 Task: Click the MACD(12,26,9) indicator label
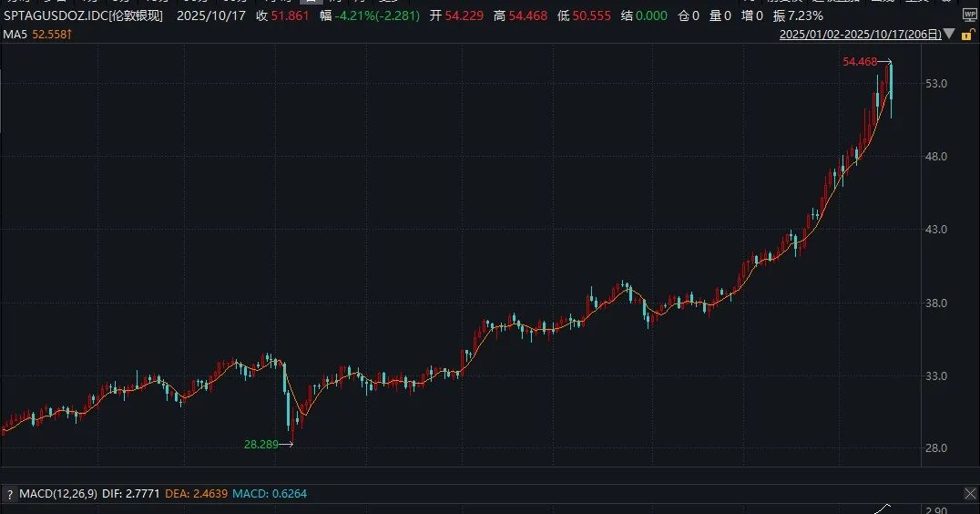[58, 493]
